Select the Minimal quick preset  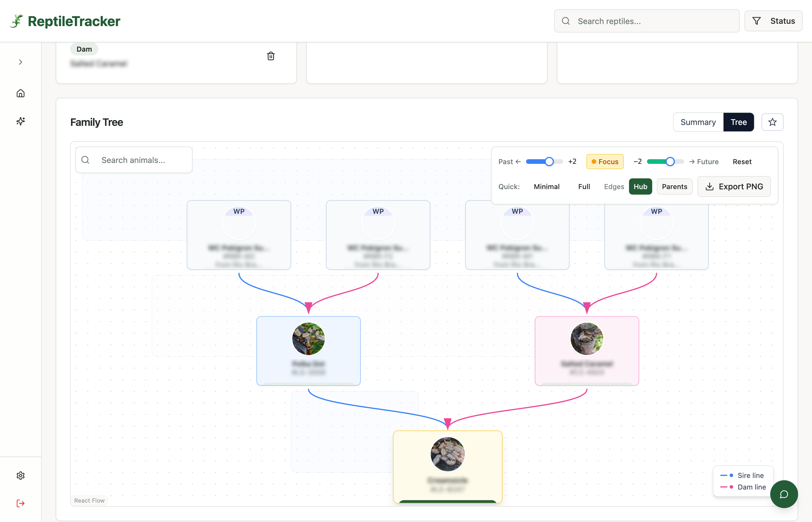click(546, 186)
